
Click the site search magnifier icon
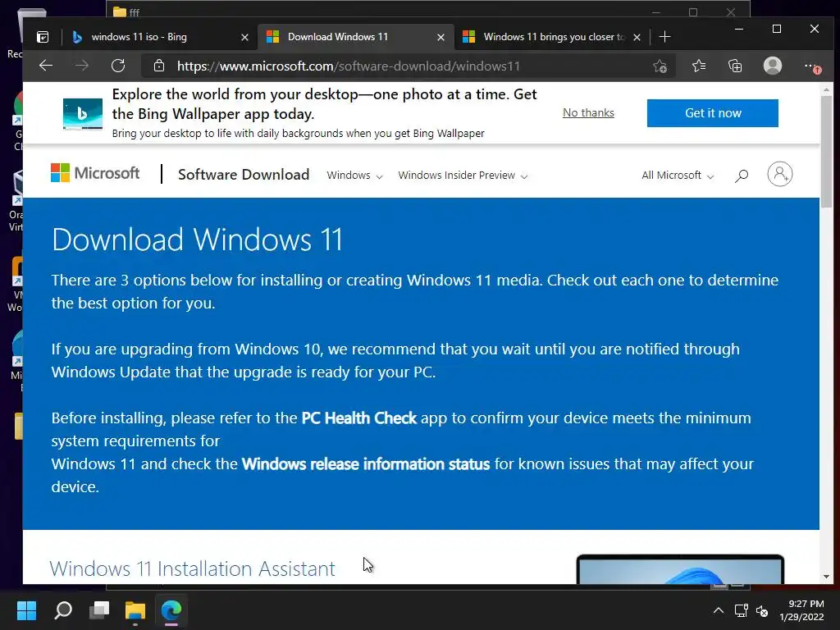[x=742, y=176]
